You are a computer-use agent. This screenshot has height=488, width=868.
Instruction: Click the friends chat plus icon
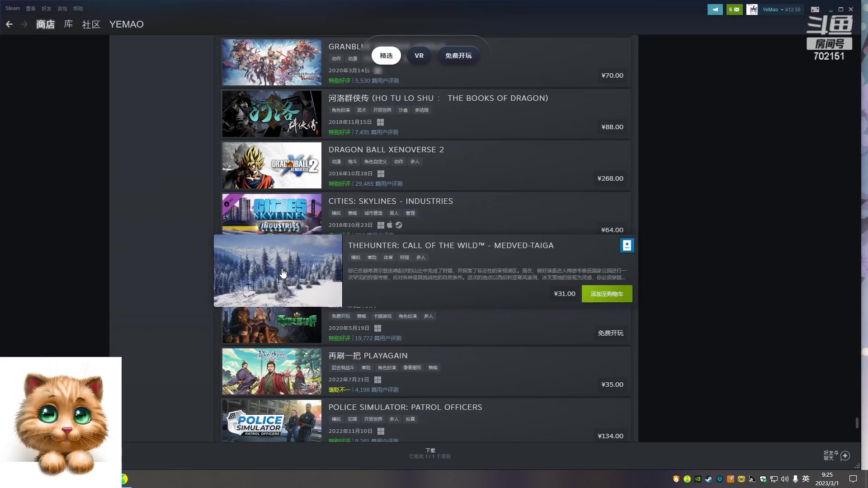845,455
